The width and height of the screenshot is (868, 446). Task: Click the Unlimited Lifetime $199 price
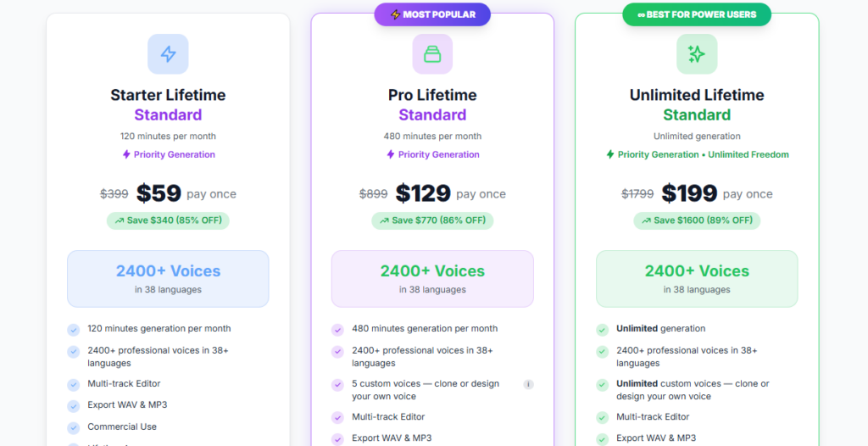689,193
